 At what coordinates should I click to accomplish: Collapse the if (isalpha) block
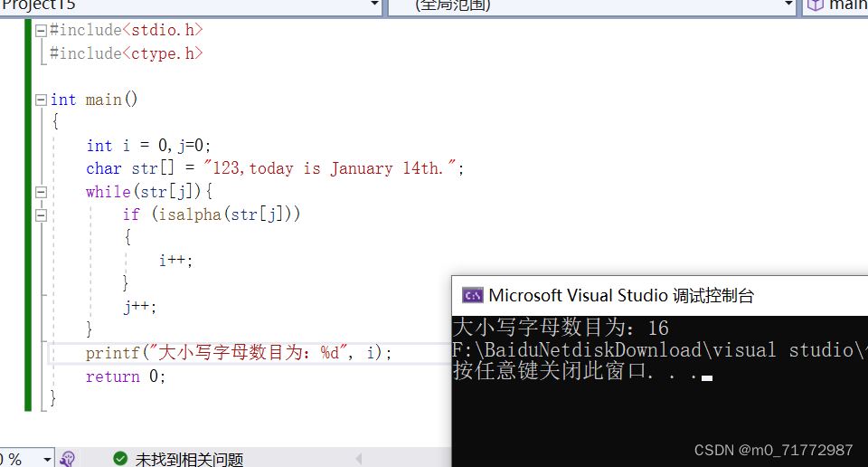click(x=41, y=215)
